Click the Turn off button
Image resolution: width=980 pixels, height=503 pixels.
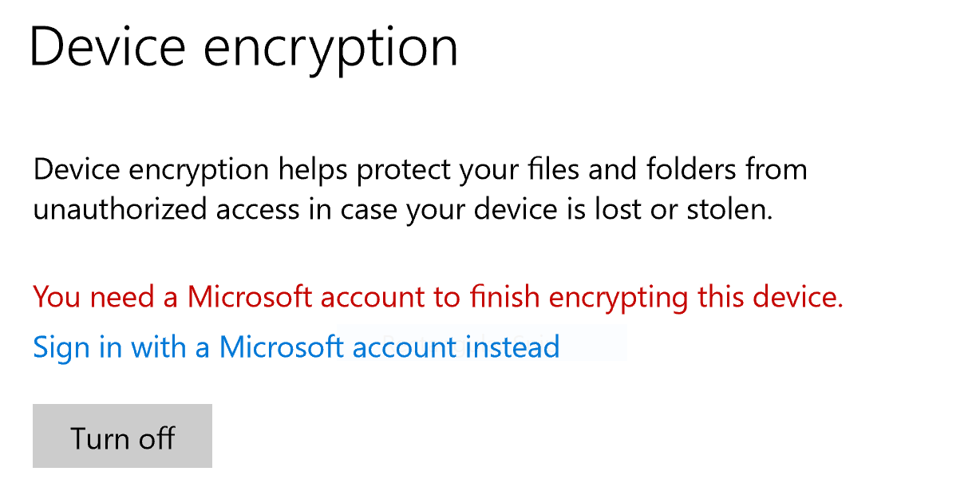[x=122, y=436]
